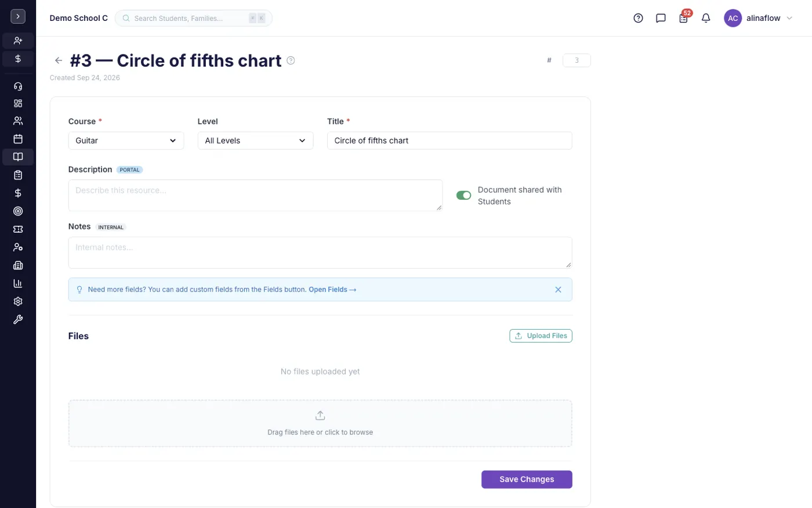Open the chat messages icon
Image resolution: width=812 pixels, height=508 pixels.
661,18
